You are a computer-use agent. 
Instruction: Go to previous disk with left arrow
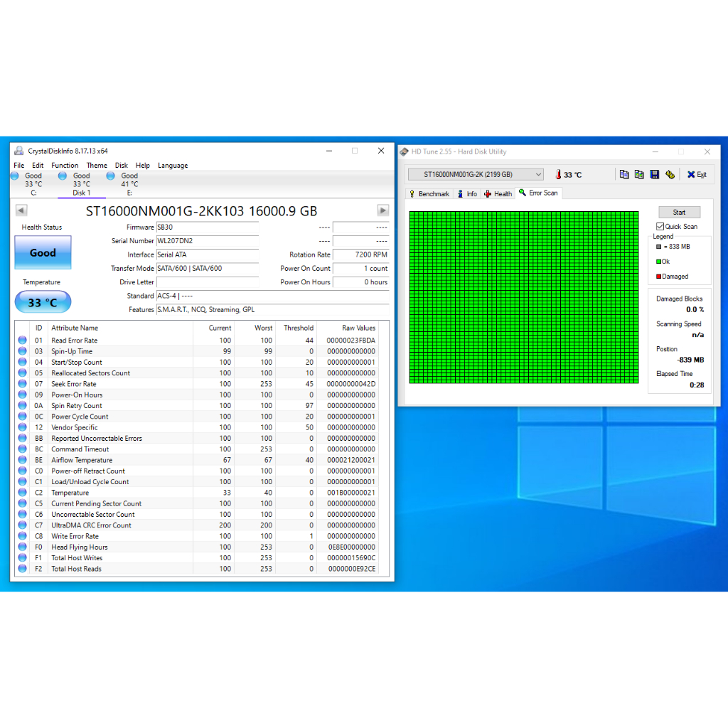tap(21, 210)
